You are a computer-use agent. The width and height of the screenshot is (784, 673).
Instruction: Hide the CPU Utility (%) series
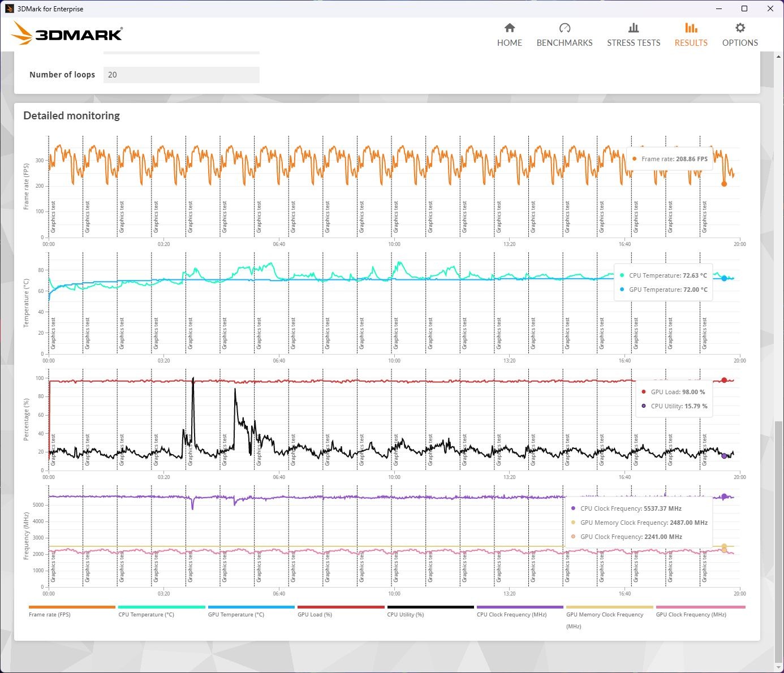(x=405, y=614)
